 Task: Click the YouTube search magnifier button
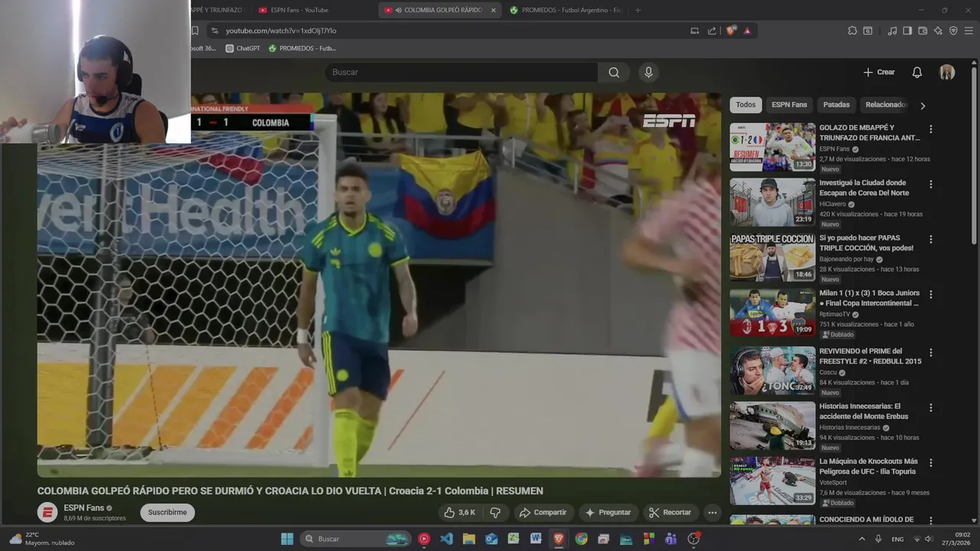[x=614, y=72]
